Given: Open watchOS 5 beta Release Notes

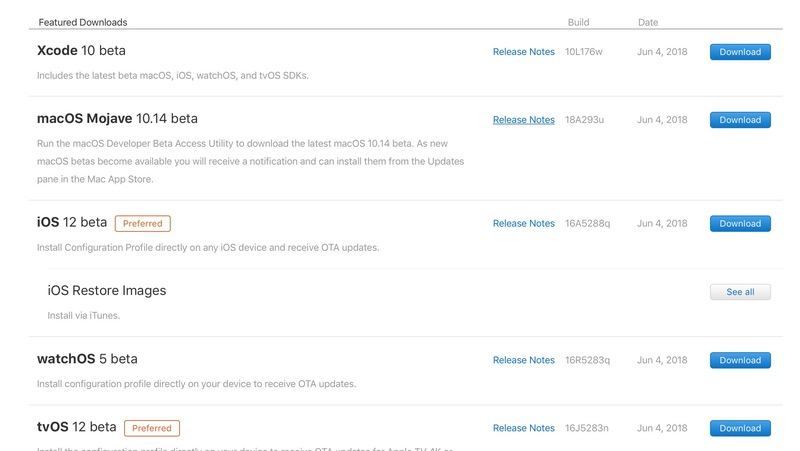Looking at the screenshot, I should (x=523, y=360).
